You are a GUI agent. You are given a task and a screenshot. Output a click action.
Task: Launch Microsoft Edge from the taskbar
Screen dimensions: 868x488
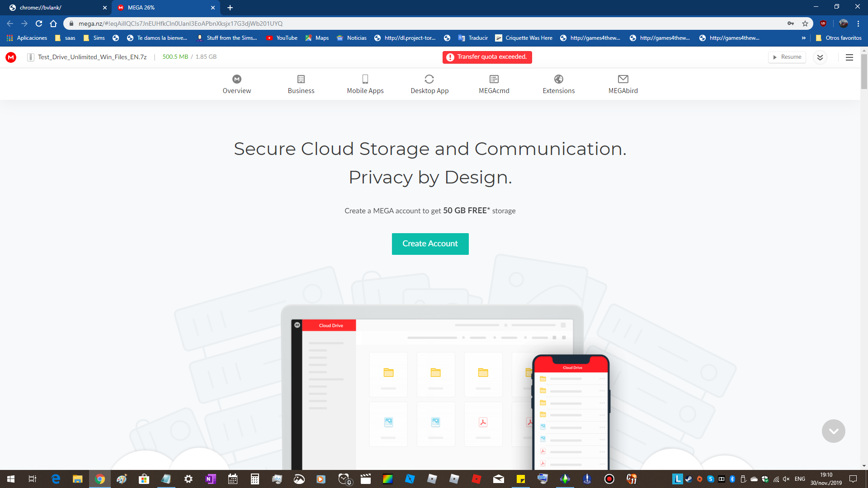click(x=56, y=479)
